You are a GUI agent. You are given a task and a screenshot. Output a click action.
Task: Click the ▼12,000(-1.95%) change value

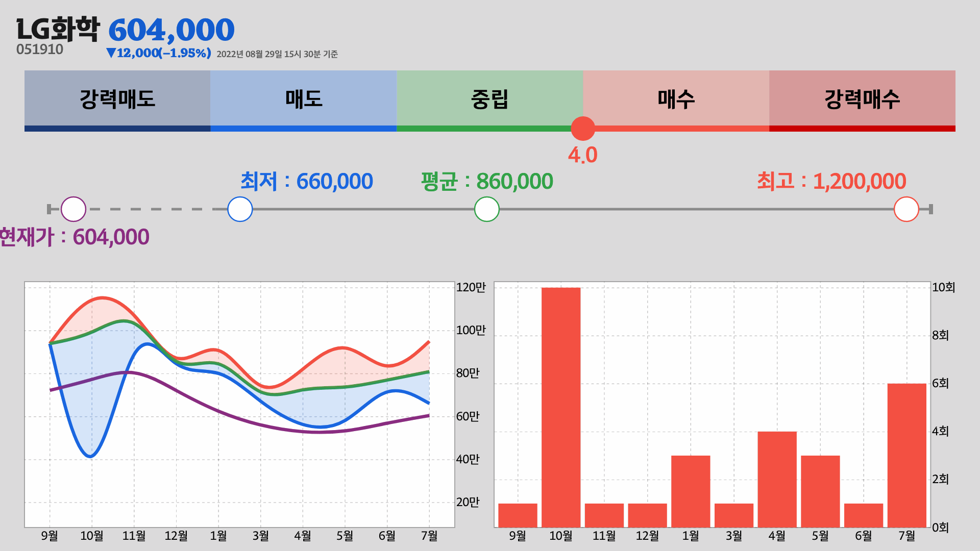pyautogui.click(x=159, y=53)
